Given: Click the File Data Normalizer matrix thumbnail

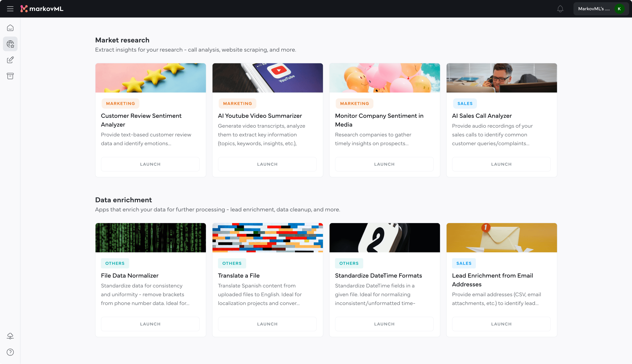Looking at the screenshot, I should pos(150,237).
